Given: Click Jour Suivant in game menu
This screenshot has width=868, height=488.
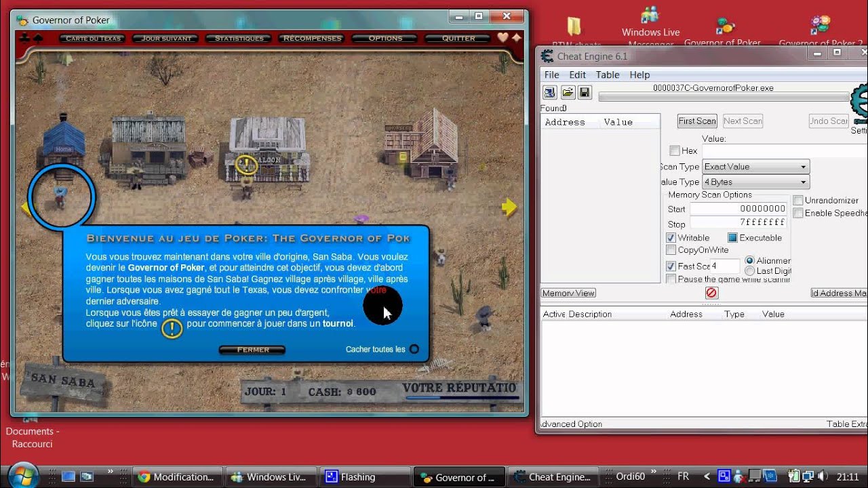Looking at the screenshot, I should coord(166,39).
